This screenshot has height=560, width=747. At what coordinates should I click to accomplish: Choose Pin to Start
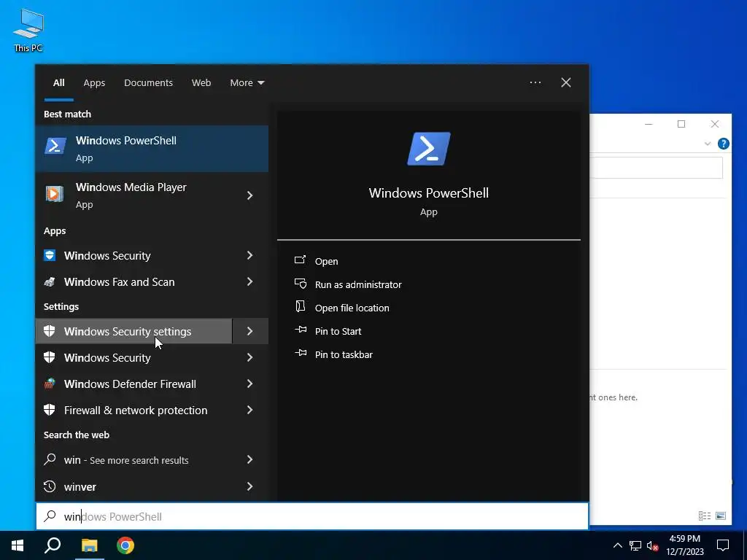coord(338,331)
